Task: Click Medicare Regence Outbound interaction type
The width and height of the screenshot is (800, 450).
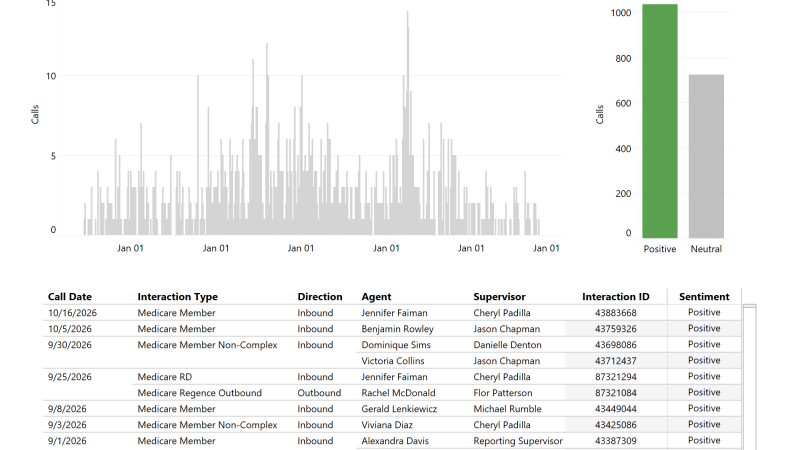Action: (x=199, y=393)
